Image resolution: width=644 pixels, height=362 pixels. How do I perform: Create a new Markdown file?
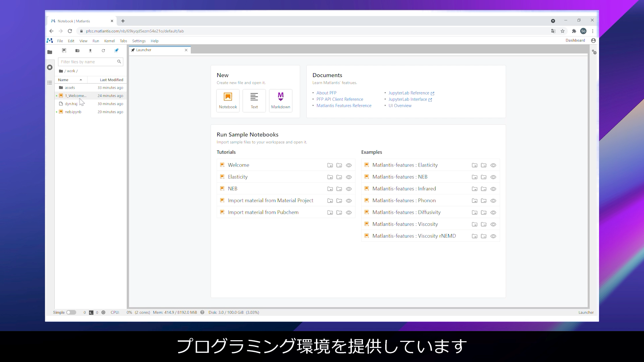[x=280, y=100]
